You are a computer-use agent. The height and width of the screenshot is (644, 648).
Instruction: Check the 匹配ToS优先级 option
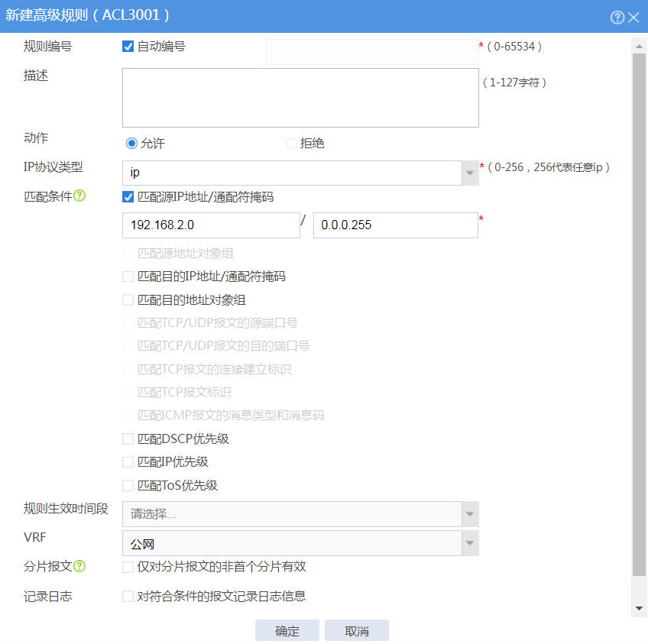(128, 485)
